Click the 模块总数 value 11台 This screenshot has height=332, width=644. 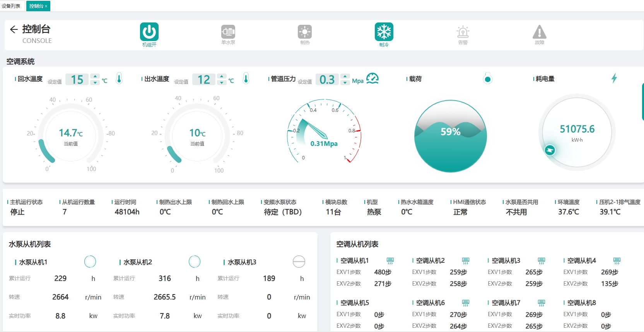point(333,212)
